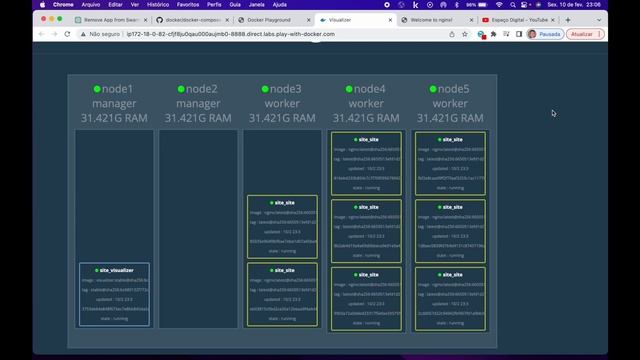
Task: Select the top site_site container on node5
Action: [x=450, y=164]
